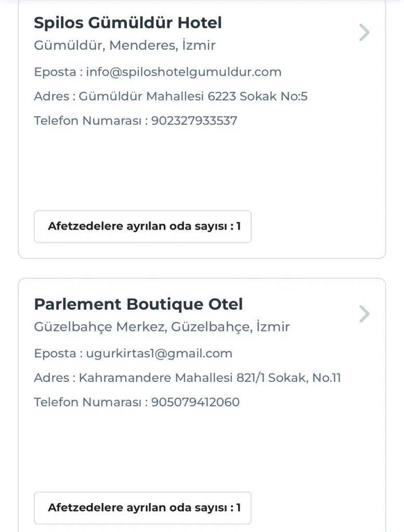Click location Güzelbahçe Merkez, Güzelbahçe, İzmir
This screenshot has width=404, height=532.
[x=162, y=327]
